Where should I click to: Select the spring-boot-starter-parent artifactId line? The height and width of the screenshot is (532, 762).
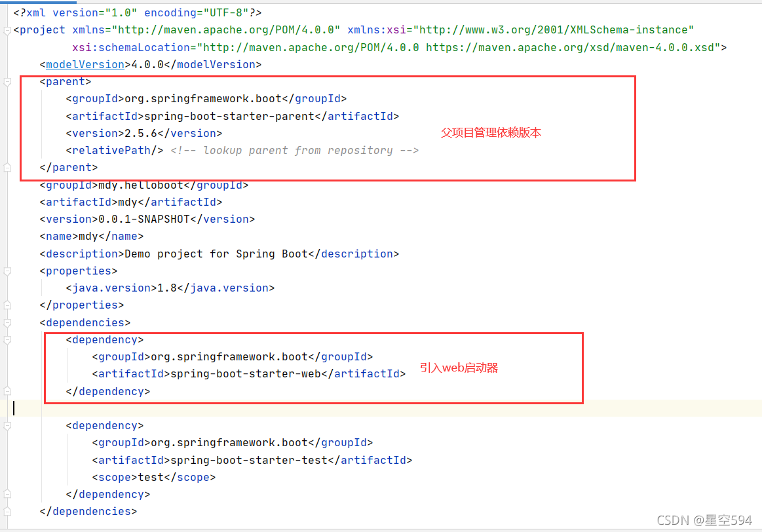pyautogui.click(x=233, y=116)
